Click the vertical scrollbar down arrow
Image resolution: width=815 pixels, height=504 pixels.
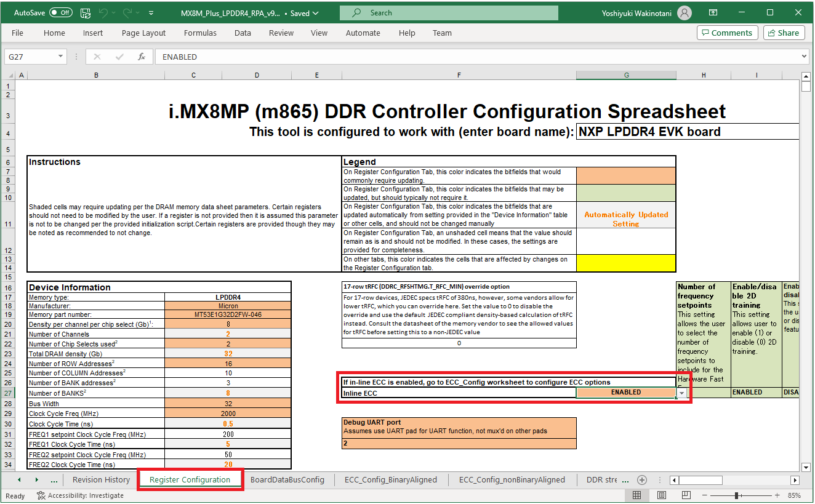[x=806, y=467]
